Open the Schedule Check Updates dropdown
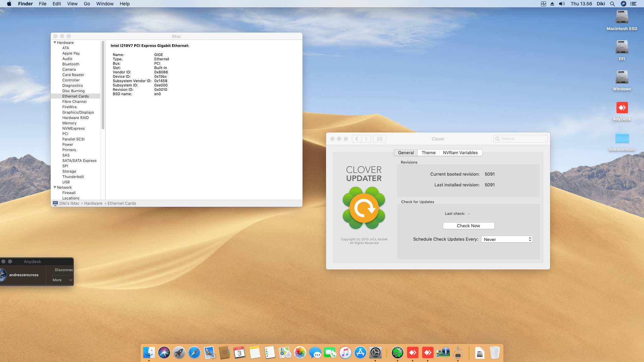This screenshot has width=644, height=362. click(x=507, y=239)
